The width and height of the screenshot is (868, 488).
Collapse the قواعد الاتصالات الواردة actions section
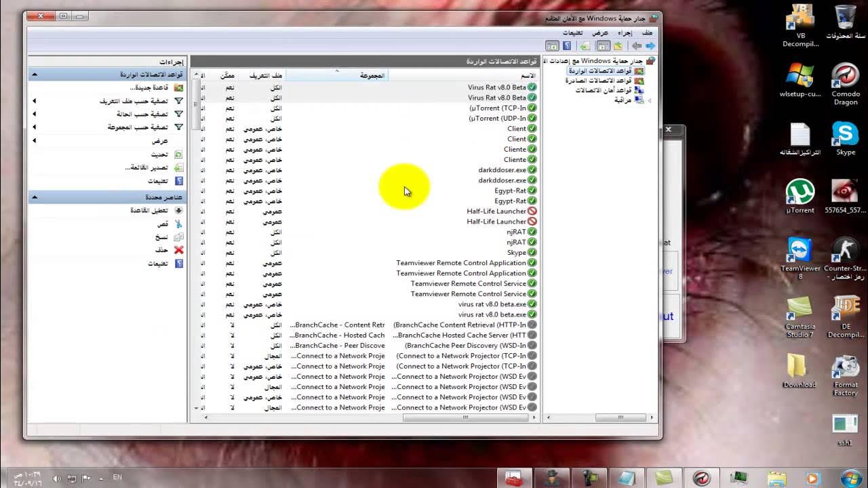tap(35, 75)
